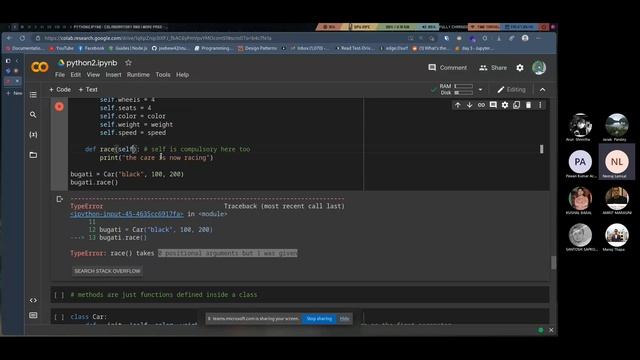The image size is (640, 360).
Task: Move the cell up with the arrow icon
Action: (x=458, y=105)
